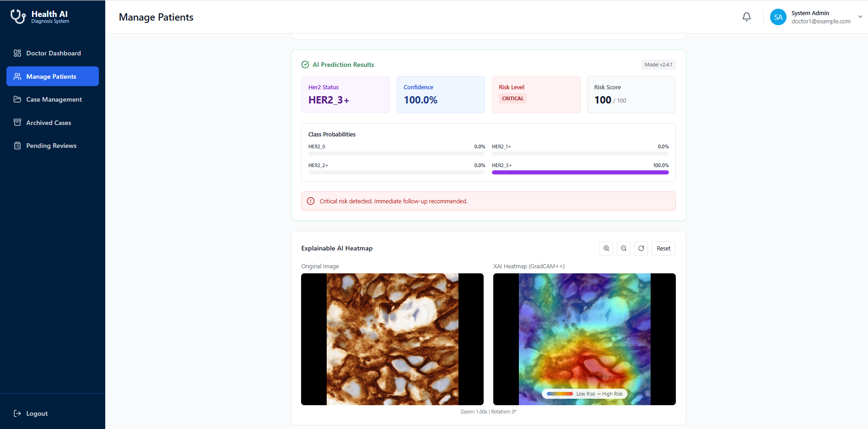868x429 pixels.
Task: Click the Pending Reviews clipboard icon
Action: click(x=17, y=146)
